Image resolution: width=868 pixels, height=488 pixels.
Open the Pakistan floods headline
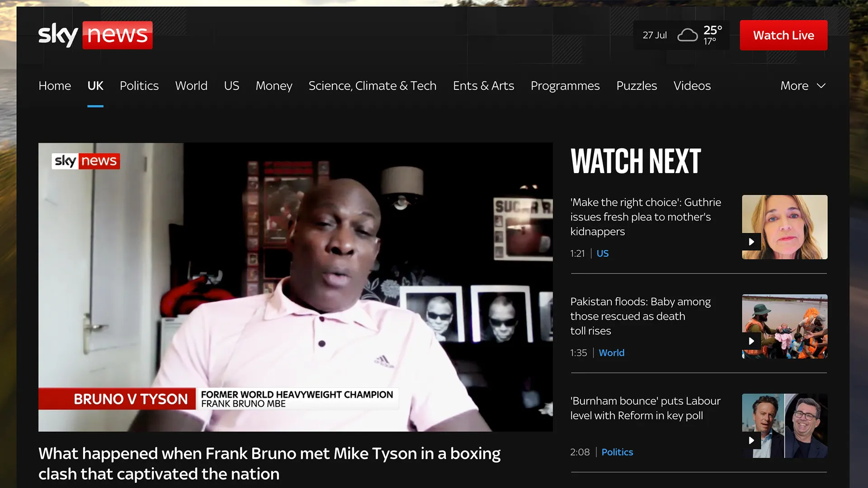[x=640, y=316]
